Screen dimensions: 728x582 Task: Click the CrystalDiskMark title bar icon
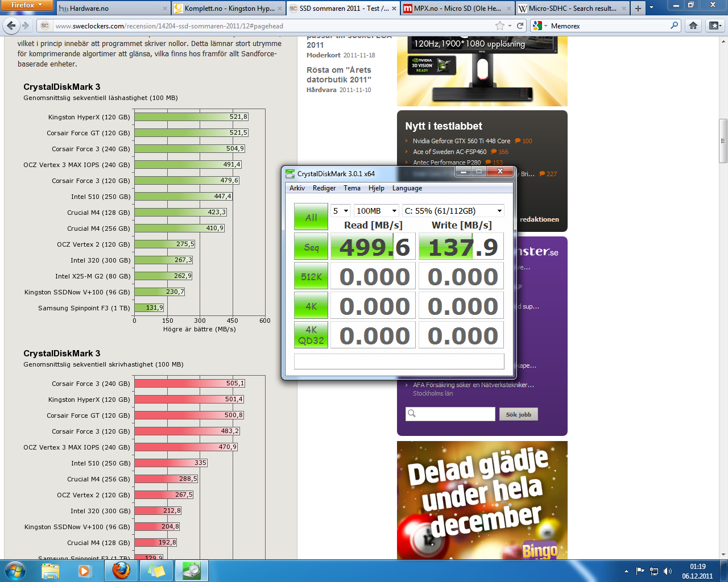pos(291,173)
